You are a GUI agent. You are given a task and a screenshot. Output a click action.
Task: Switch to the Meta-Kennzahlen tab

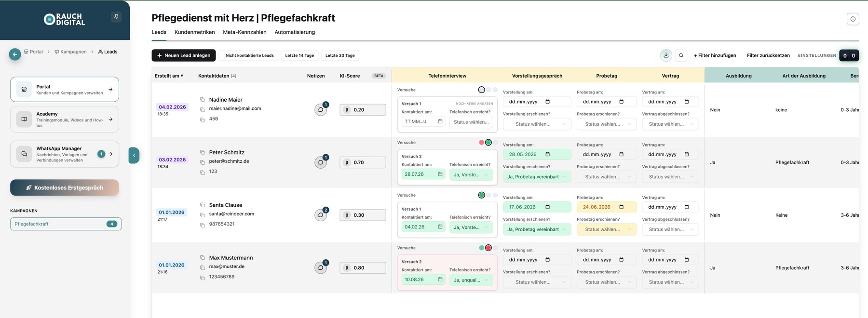tap(244, 32)
